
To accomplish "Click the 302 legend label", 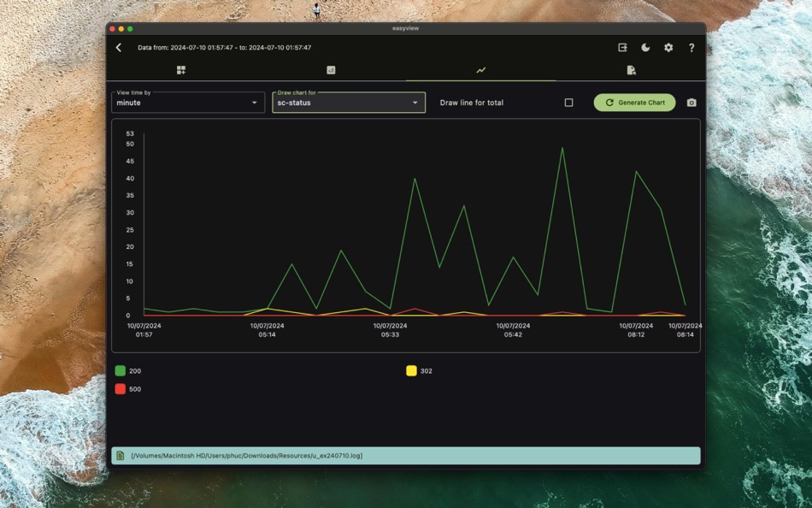I will (427, 371).
